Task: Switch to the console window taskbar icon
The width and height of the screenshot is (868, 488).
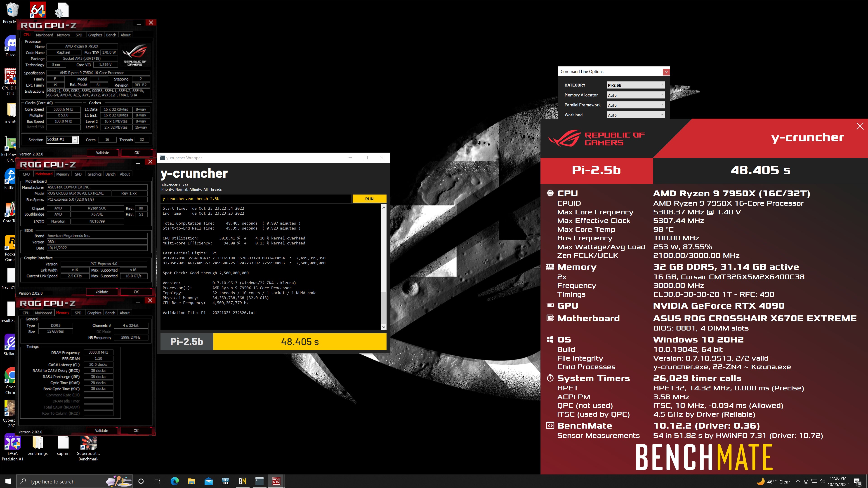Action: coord(259,481)
